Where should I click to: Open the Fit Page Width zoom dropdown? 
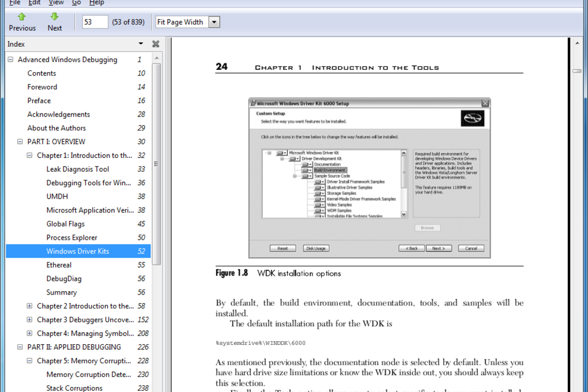(x=214, y=22)
